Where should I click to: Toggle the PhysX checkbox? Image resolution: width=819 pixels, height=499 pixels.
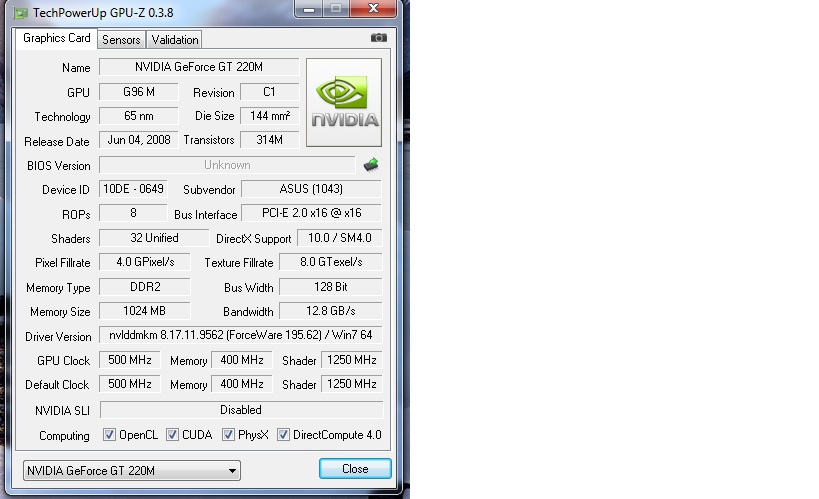click(228, 435)
